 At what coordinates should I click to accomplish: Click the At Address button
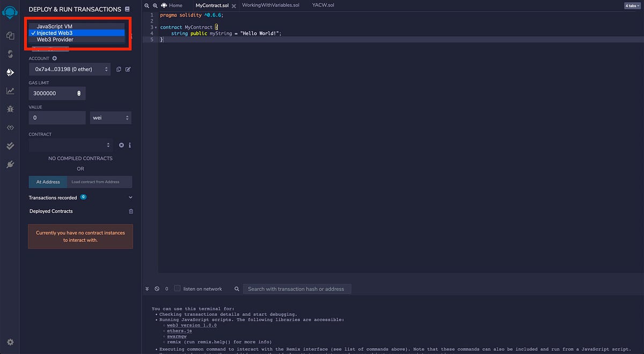click(47, 182)
